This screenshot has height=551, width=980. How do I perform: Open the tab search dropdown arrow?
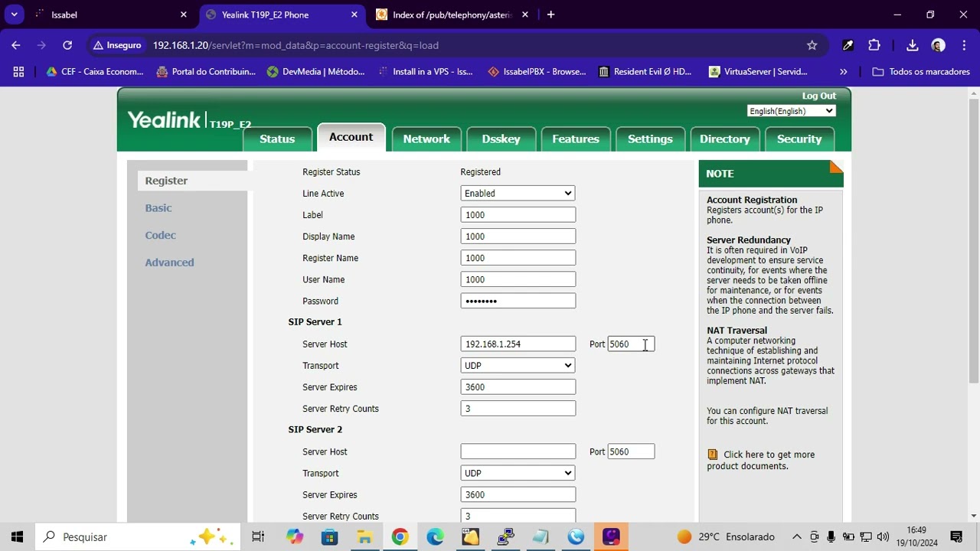(14, 15)
